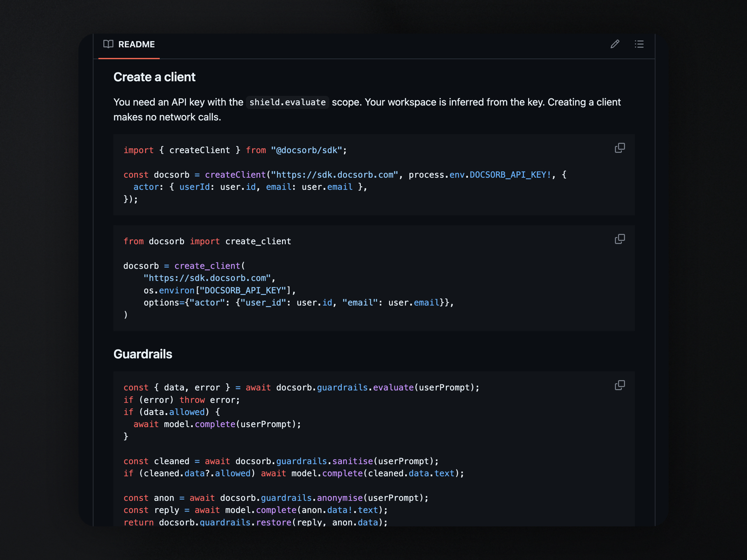Click the "if (error) throw error;" line

point(182,400)
